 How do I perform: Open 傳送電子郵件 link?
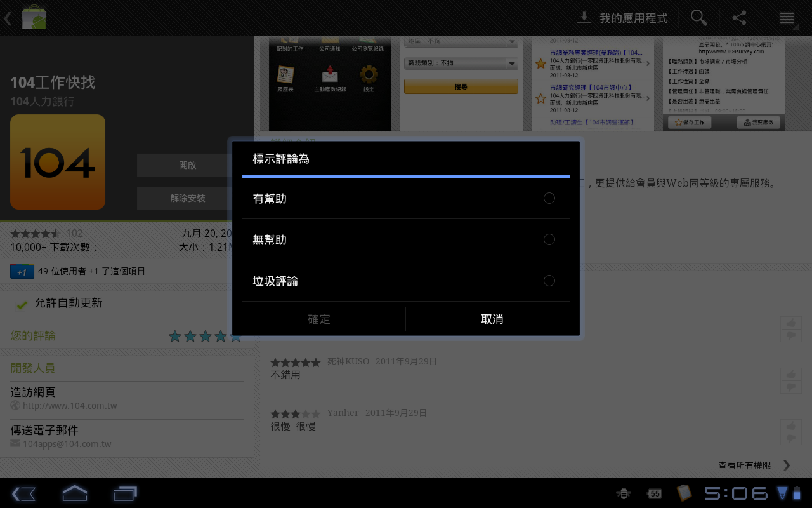(127, 436)
